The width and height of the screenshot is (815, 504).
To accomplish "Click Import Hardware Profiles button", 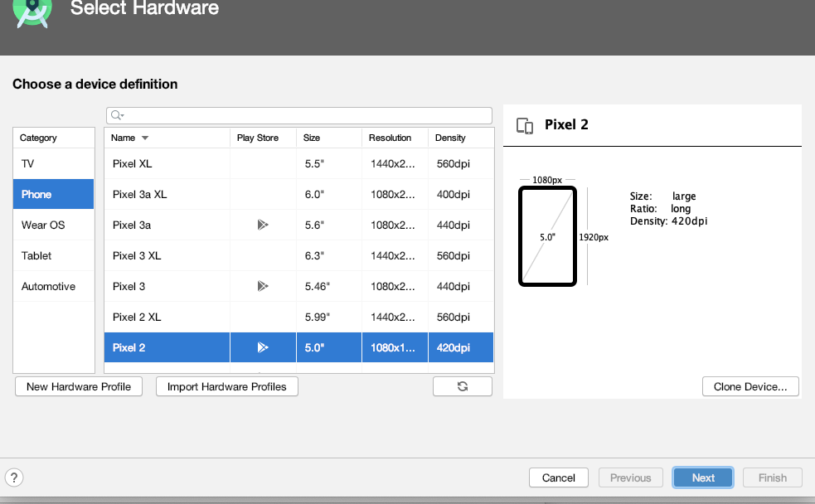I will 226,386.
